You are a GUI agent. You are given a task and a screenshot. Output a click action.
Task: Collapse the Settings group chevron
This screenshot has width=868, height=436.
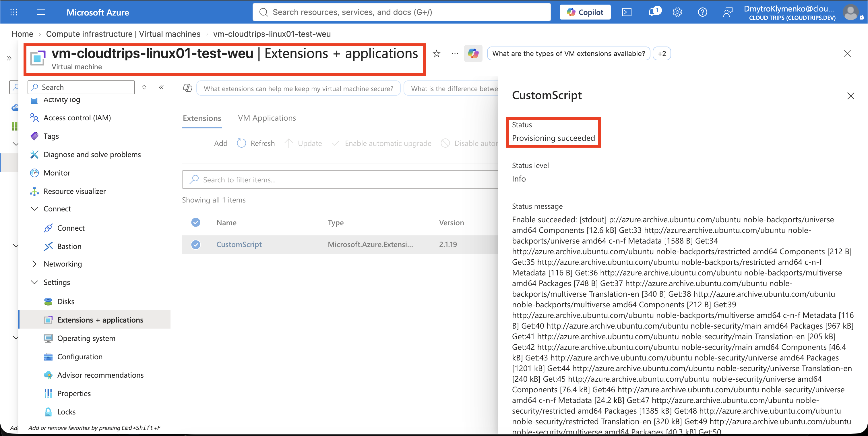[34, 282]
